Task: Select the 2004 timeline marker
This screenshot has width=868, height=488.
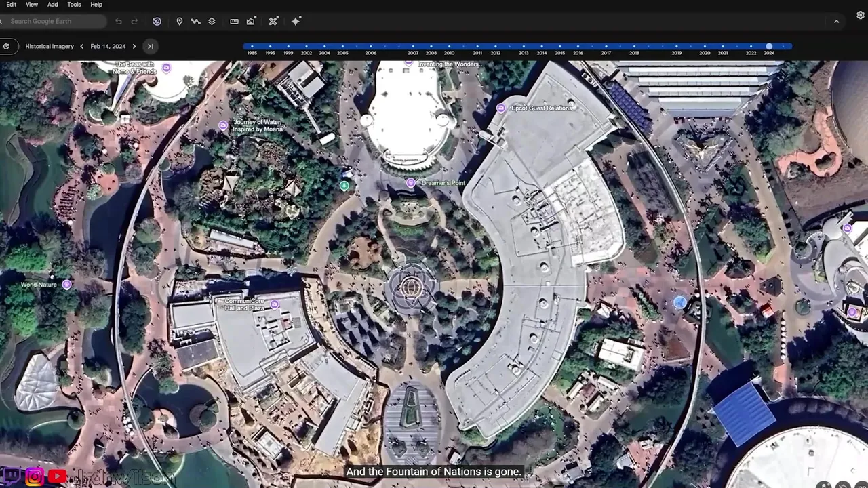Action: [325, 47]
